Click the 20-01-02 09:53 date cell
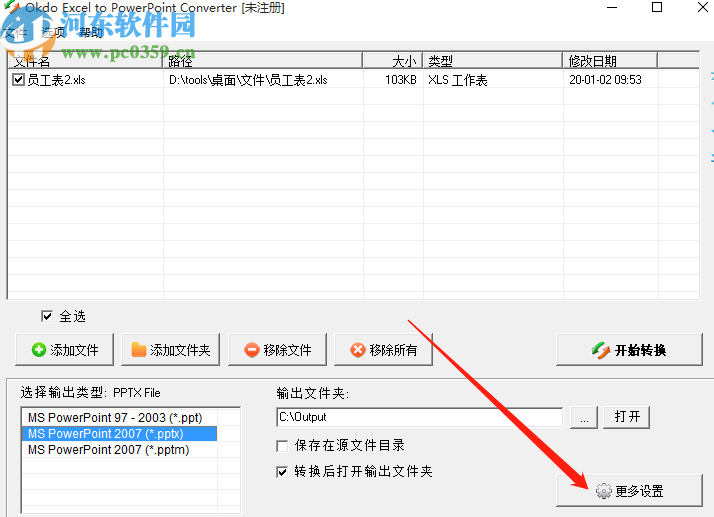This screenshot has height=517, width=714. (605, 80)
